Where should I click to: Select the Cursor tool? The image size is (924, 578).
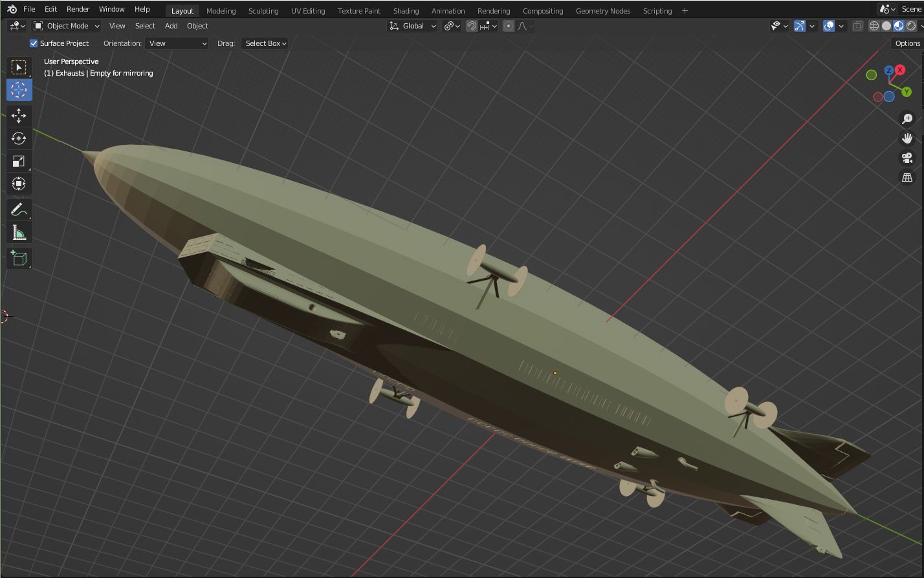click(x=19, y=90)
